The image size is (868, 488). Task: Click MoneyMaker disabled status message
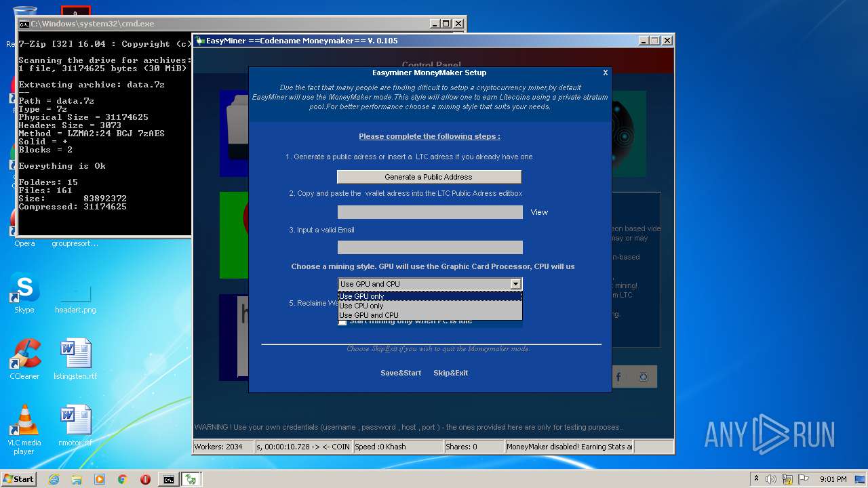click(569, 447)
